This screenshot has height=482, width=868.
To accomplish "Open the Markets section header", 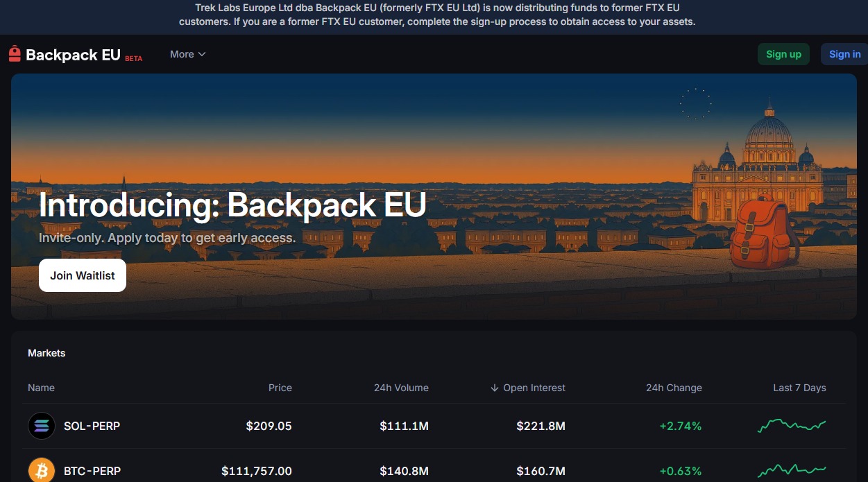I will (x=46, y=353).
